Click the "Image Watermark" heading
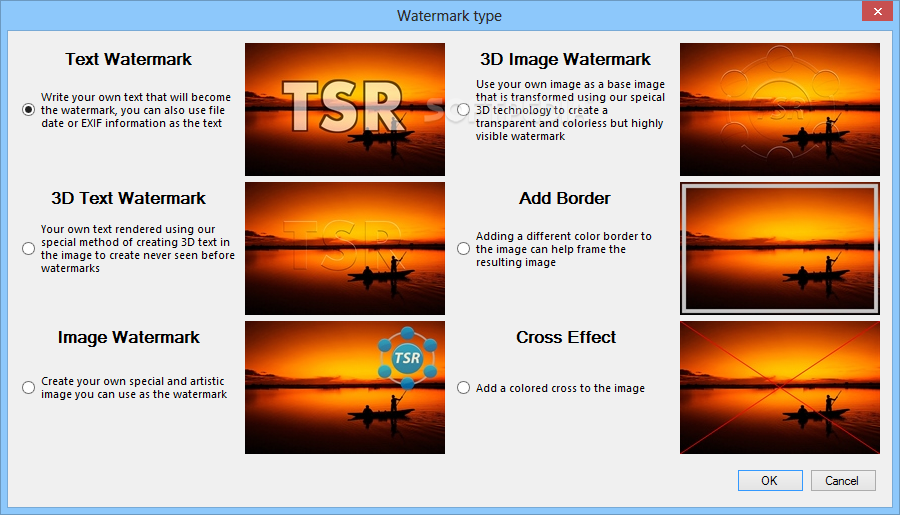900x515 pixels. pyautogui.click(x=128, y=337)
